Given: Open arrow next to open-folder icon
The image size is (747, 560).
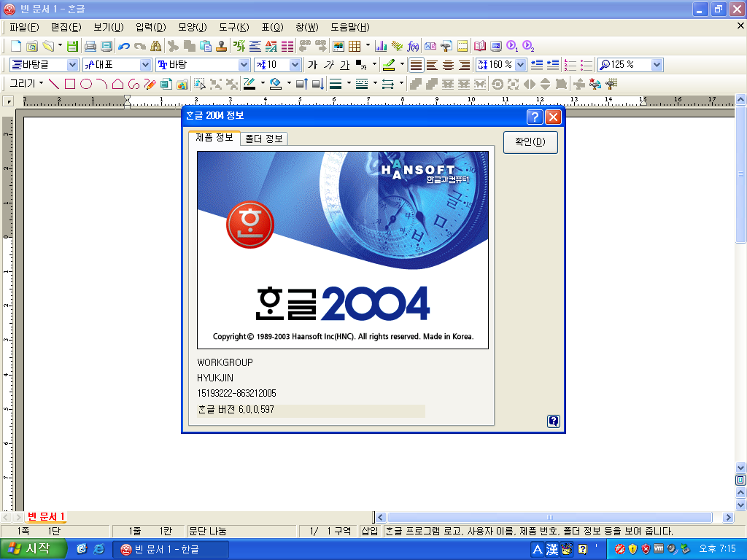Looking at the screenshot, I should pos(60,46).
